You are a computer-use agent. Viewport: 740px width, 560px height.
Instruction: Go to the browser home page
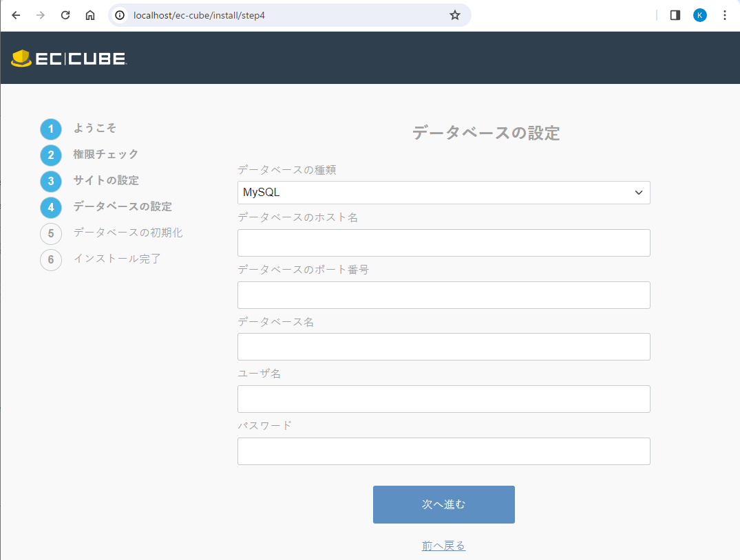tap(90, 15)
